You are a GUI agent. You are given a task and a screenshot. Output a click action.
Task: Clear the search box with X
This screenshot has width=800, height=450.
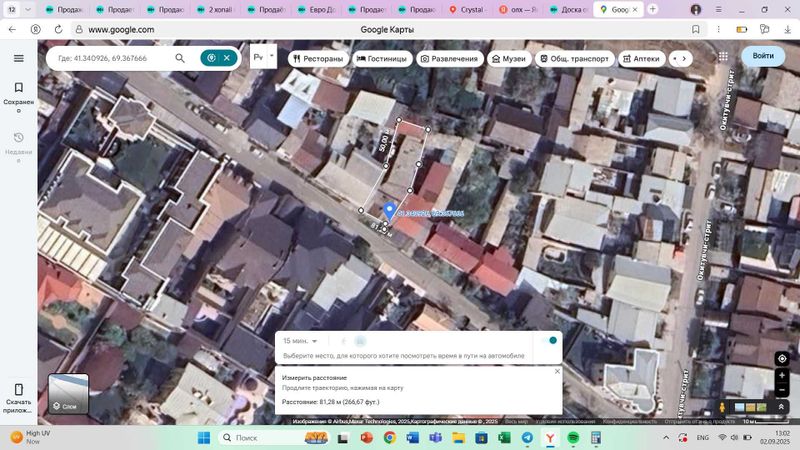[227, 58]
